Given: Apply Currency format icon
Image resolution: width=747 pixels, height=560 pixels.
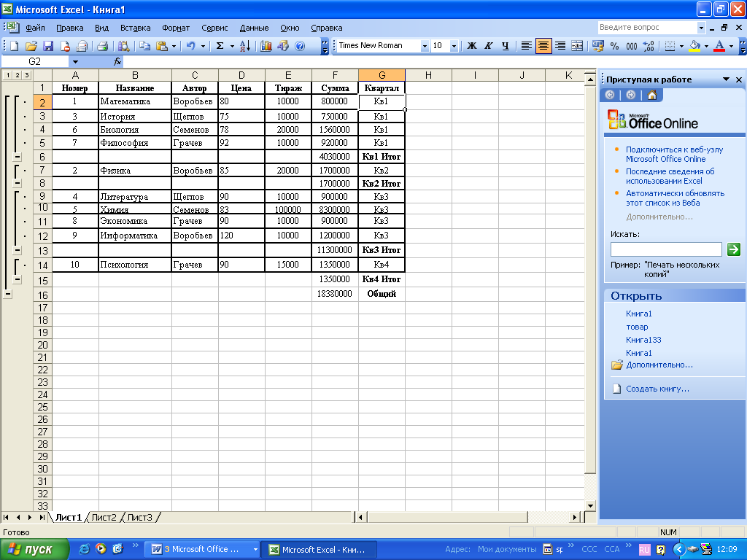Looking at the screenshot, I should (598, 46).
